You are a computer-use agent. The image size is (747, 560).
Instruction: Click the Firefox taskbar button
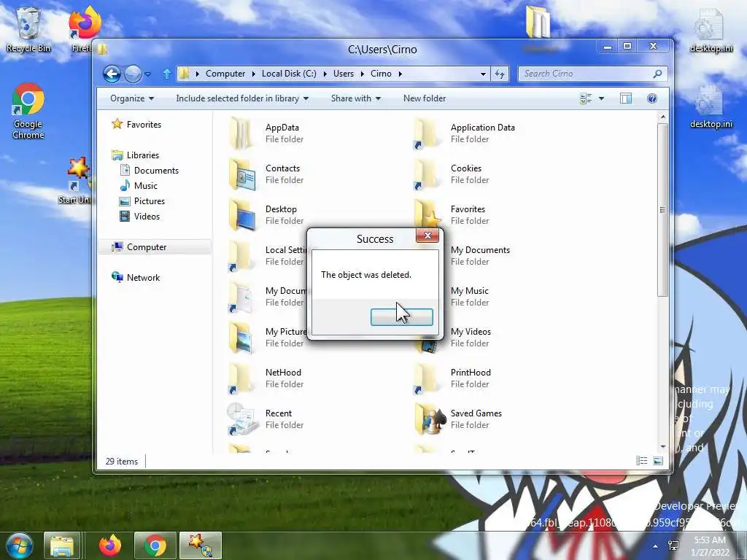point(110,545)
